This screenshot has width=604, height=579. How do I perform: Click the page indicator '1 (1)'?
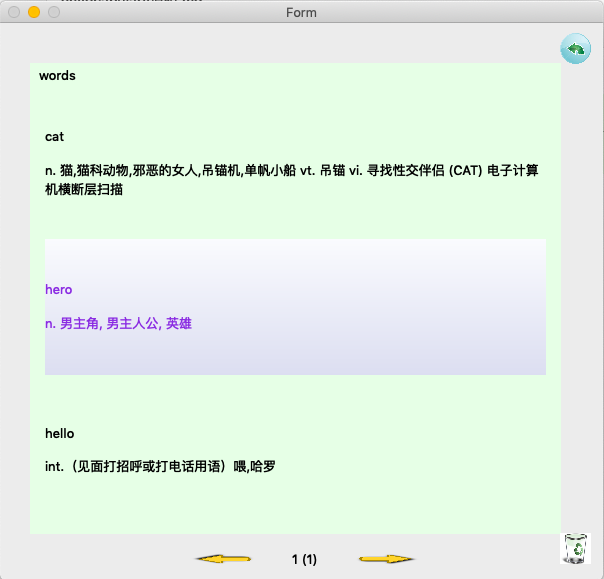304,559
